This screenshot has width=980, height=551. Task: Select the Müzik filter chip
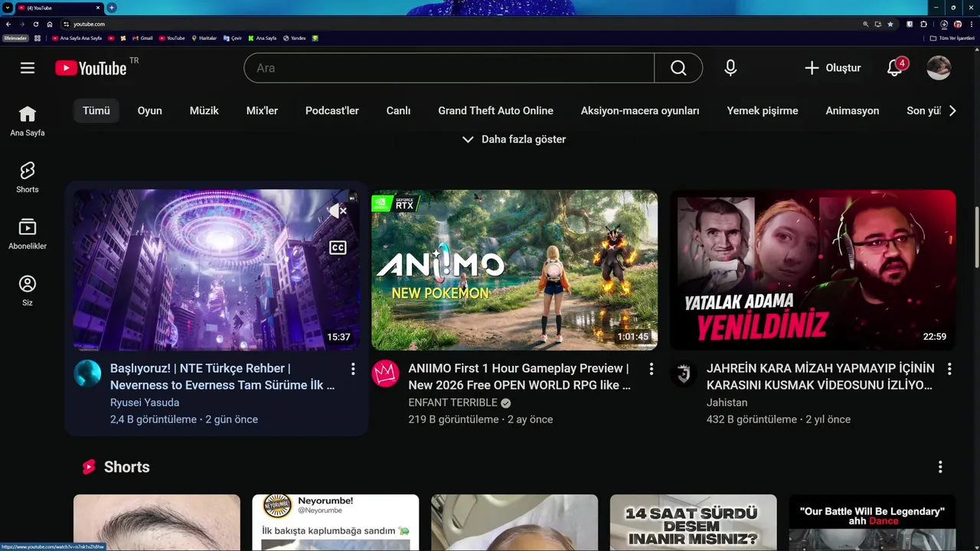point(204,111)
